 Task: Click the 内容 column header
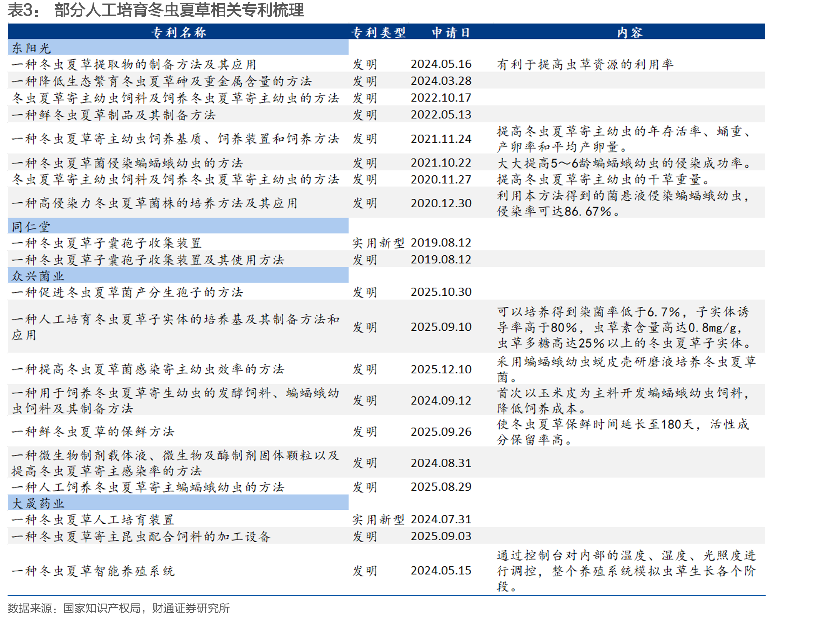click(x=629, y=33)
